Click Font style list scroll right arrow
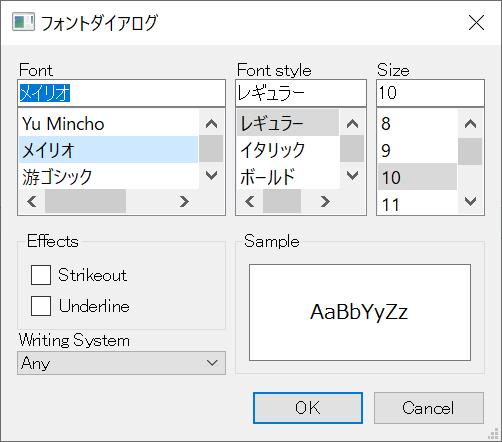 [x=325, y=201]
